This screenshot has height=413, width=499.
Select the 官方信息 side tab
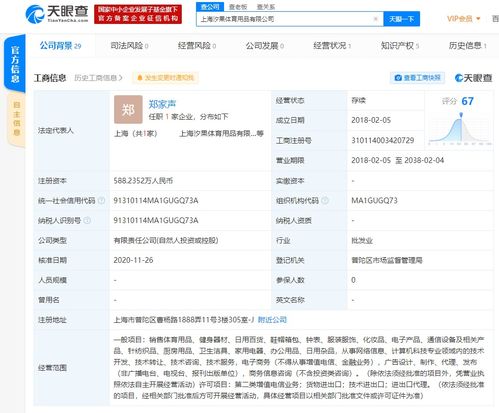[x=15, y=64]
